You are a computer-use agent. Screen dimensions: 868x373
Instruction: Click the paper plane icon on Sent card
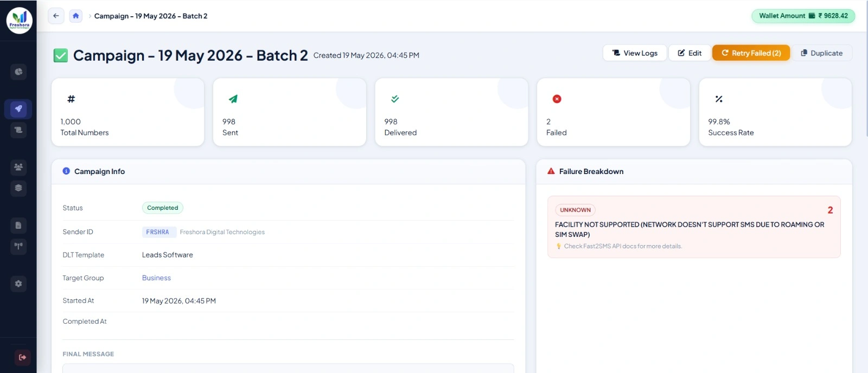coord(233,99)
